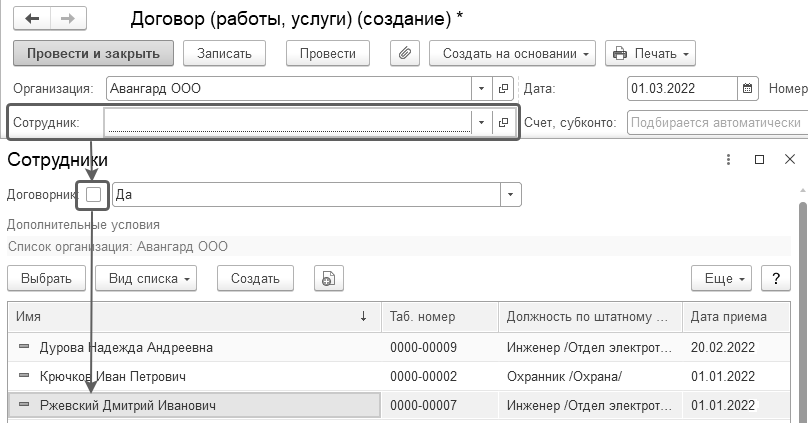Open the Печать menu

[650, 53]
